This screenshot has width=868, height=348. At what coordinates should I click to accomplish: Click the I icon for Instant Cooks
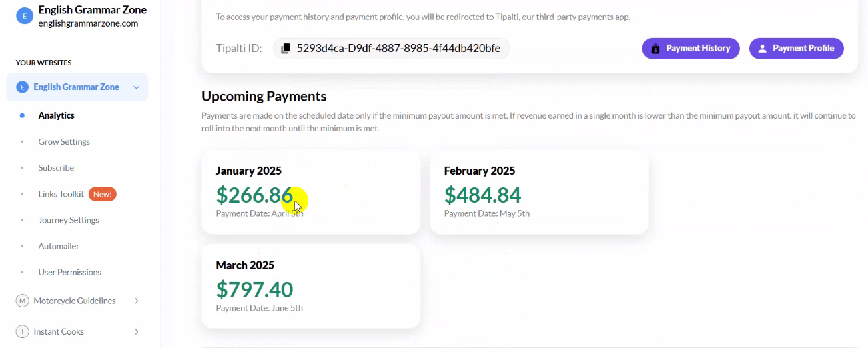pos(22,331)
